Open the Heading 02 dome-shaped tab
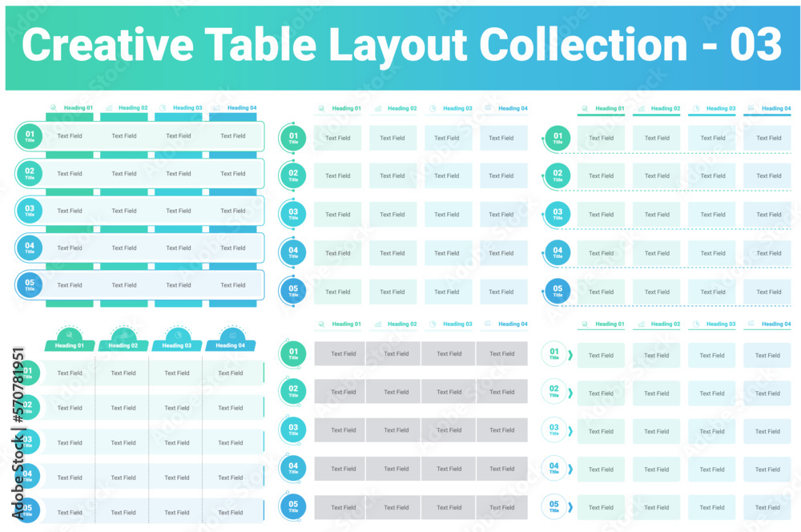801x532 pixels. 123,340
